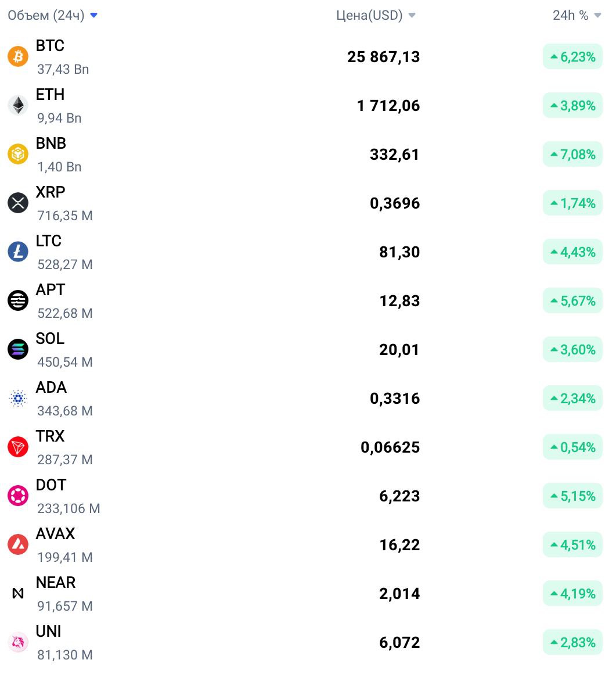Click the BTC 6,23% change badge
The height and width of the screenshot is (692, 616).
pyautogui.click(x=572, y=56)
